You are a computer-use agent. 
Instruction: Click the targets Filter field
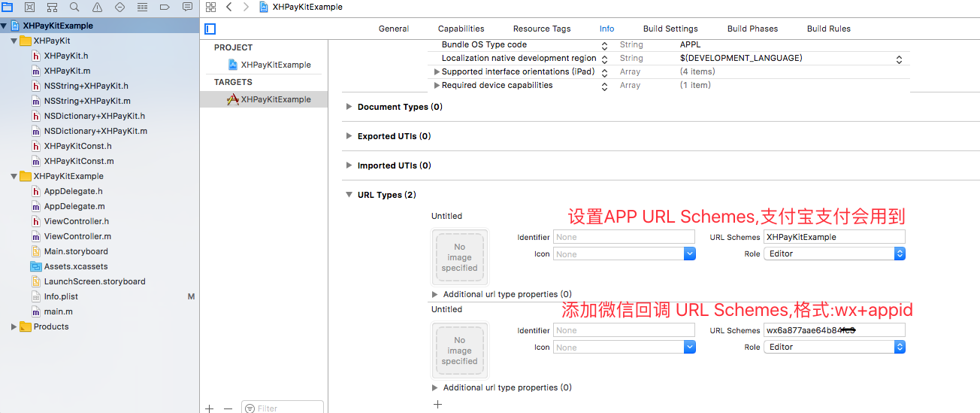(x=283, y=408)
